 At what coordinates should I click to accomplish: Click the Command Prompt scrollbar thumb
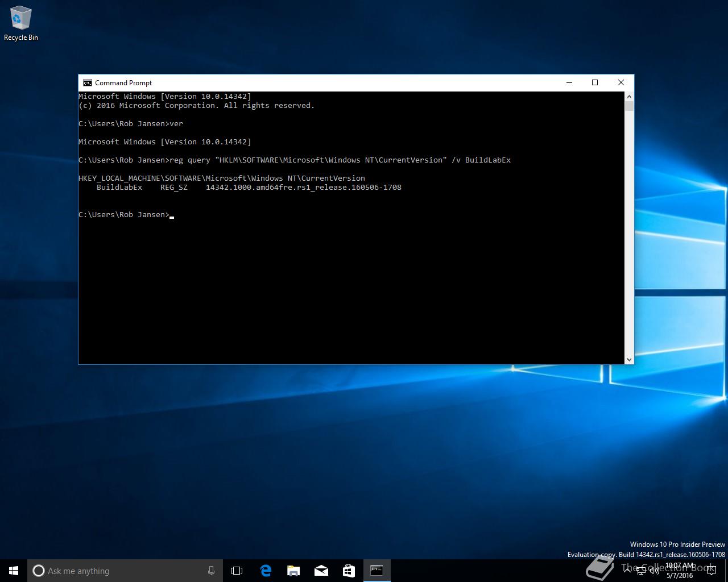629,106
